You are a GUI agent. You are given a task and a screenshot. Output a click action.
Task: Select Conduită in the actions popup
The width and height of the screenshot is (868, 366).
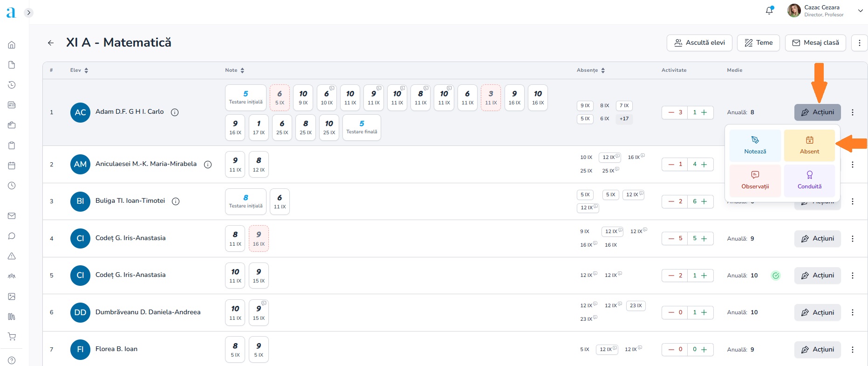pos(809,180)
